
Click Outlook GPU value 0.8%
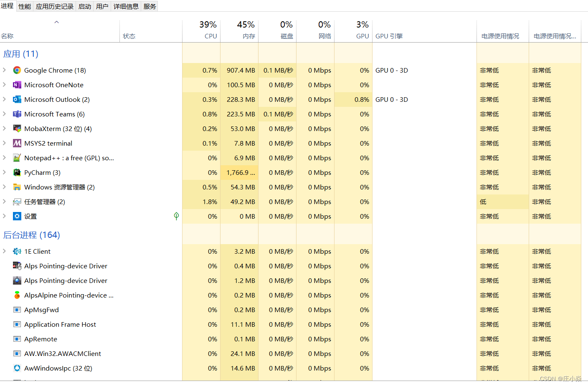(x=362, y=99)
